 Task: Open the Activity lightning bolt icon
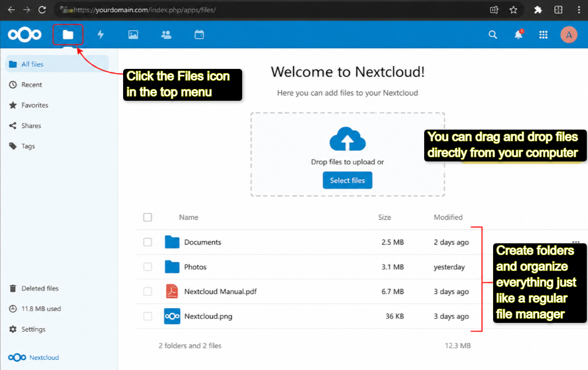[x=101, y=35]
